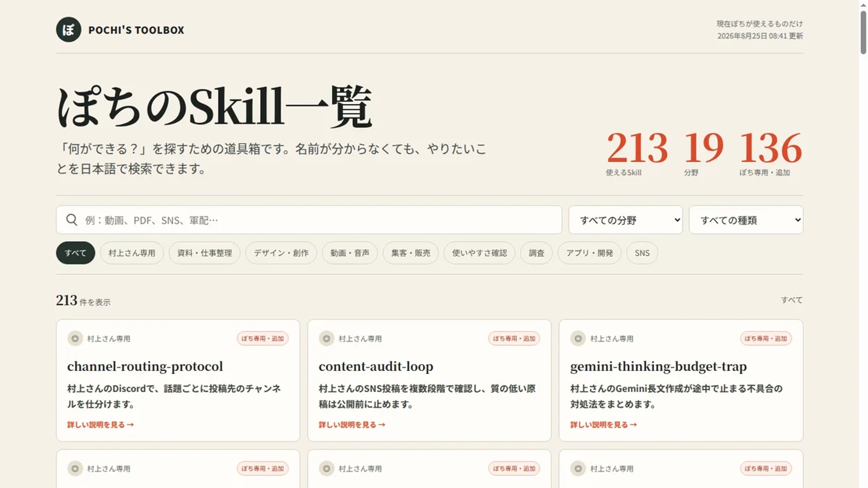Click ぽち専用・追加 badge on gemini-thinking-budget-trap card
This screenshot has width=868, height=488.
point(766,338)
